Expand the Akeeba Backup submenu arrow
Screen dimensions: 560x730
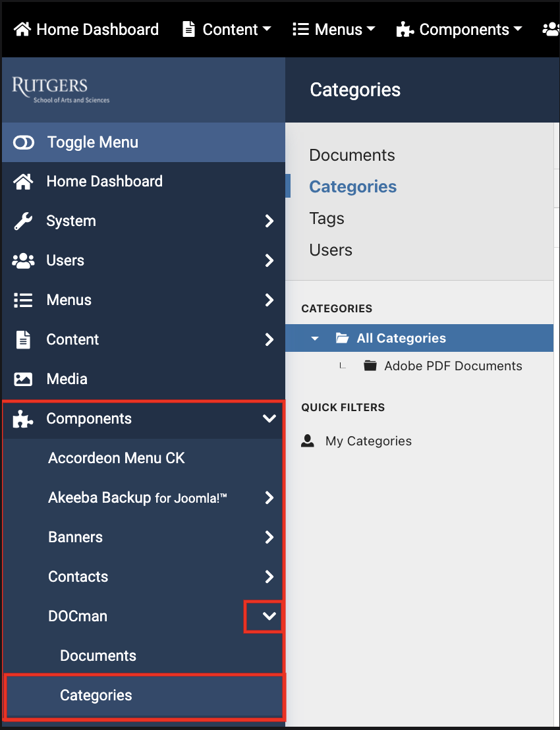coord(269,497)
